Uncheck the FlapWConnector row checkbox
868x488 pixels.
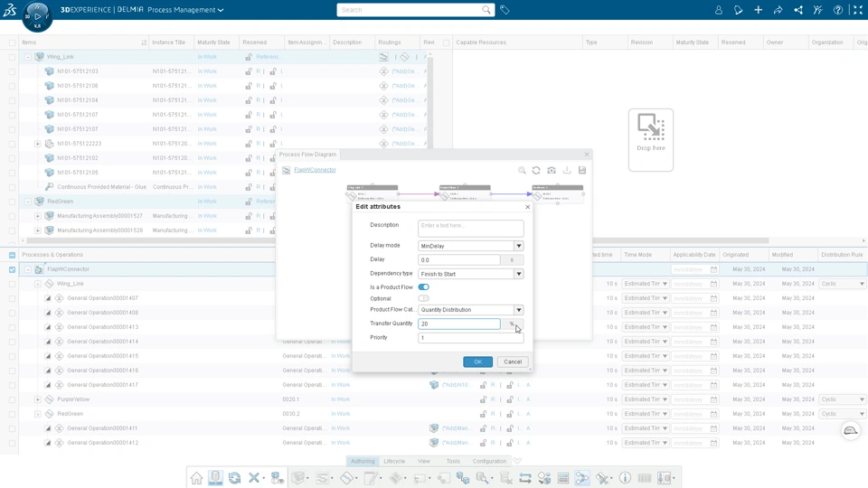(12, 269)
